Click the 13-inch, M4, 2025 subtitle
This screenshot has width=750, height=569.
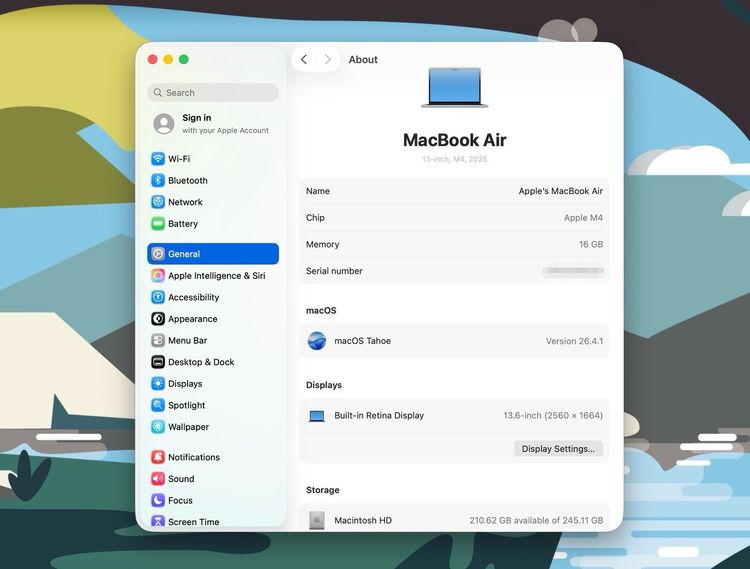point(454,159)
